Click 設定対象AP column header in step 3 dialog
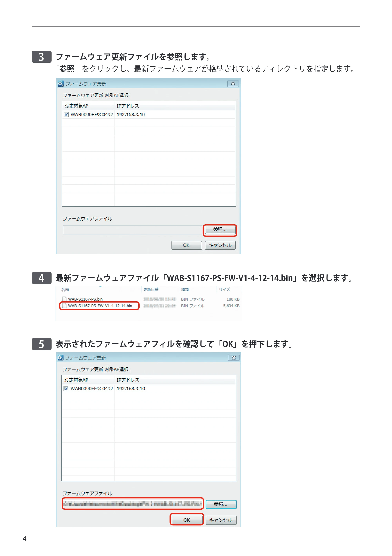 click(88, 106)
